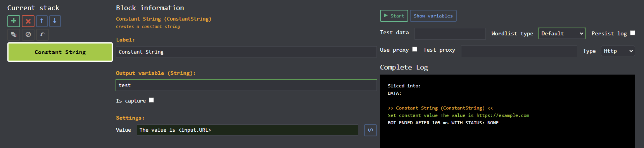Add a new block with the green plus icon
Screen dimensions: 644x148
[14, 21]
